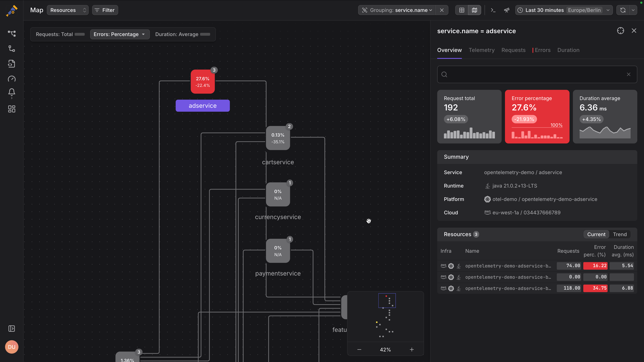Click the Filter button
Viewport: 644px width, 362px height.
pos(105,10)
